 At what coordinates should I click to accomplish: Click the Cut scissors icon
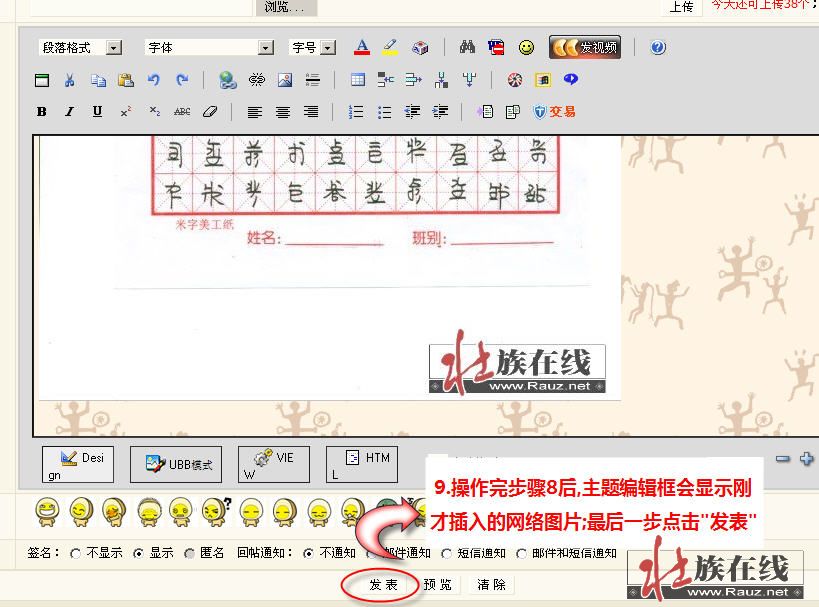click(70, 80)
